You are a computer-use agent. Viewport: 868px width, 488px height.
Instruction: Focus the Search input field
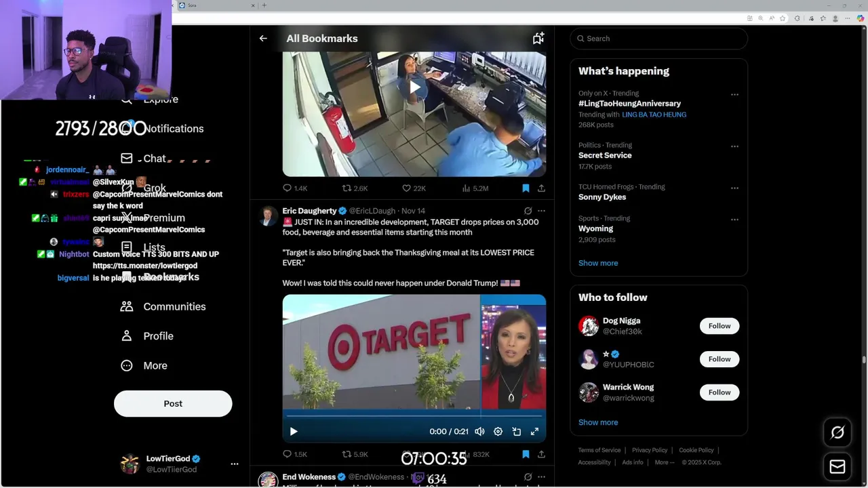[x=658, y=39]
